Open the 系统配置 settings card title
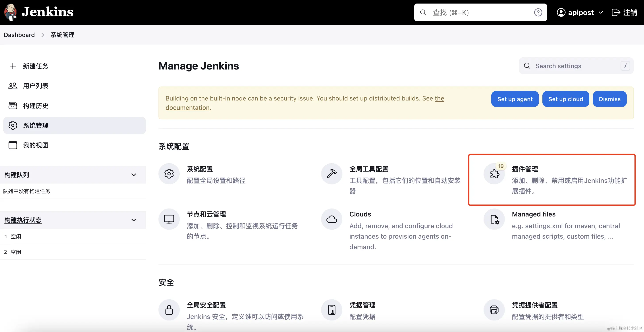This screenshot has width=644, height=332. pyautogui.click(x=200, y=169)
